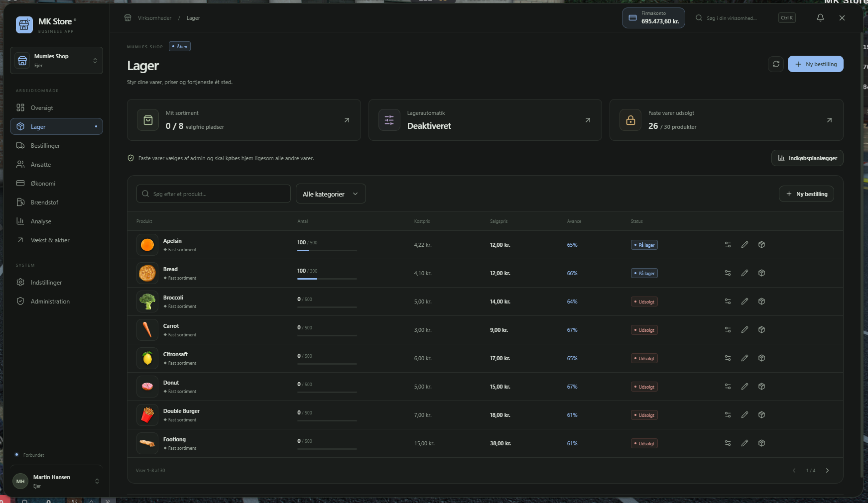Viewport: 868px width, 503px height.
Task: Open the Indkøbsplanlægger
Action: pyautogui.click(x=807, y=158)
